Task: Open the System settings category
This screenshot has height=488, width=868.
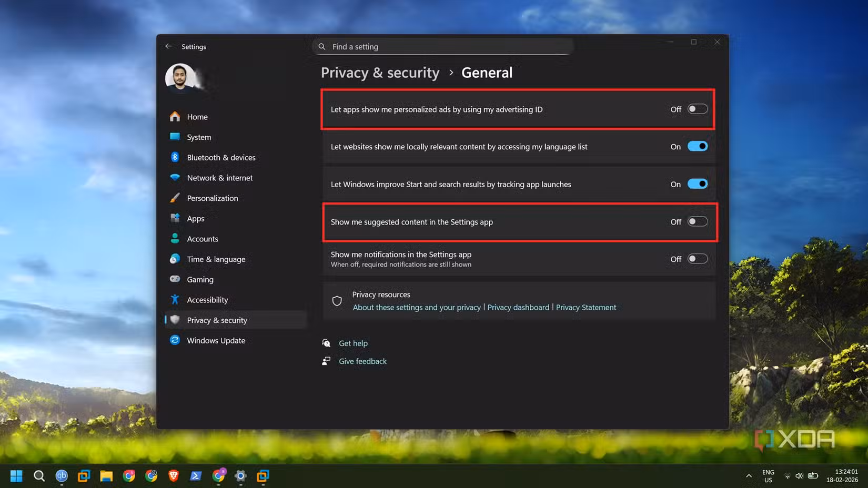Action: [x=235, y=137]
